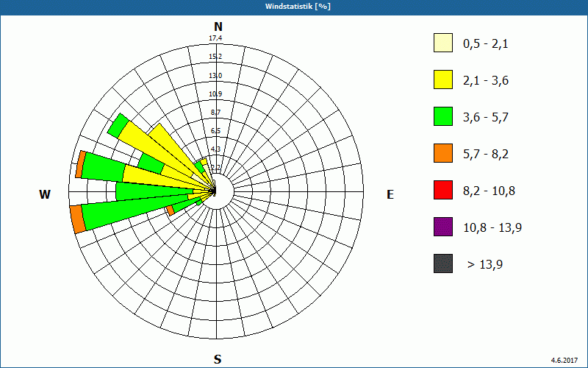
Task: Click the purple 10,8 - 13,9 legend swatch
Action: click(x=443, y=227)
